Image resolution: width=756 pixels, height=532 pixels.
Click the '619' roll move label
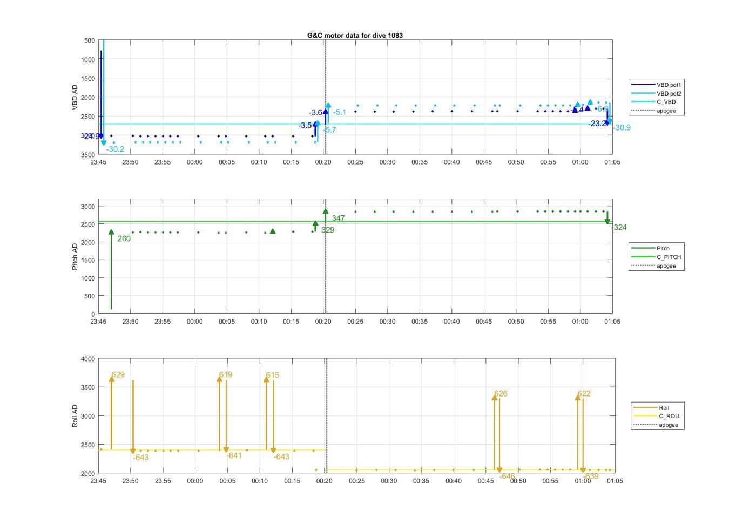(226, 375)
